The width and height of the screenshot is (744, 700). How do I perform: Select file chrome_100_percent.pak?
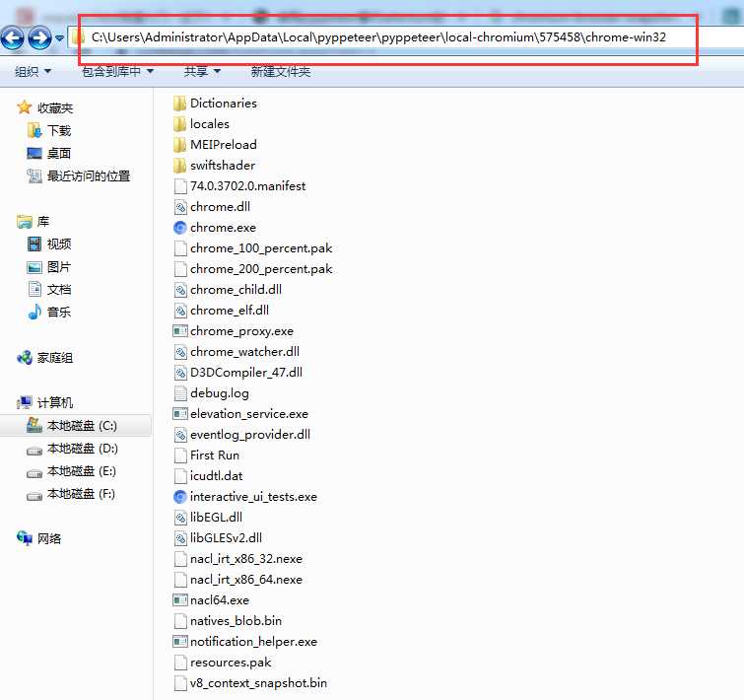coord(253,248)
